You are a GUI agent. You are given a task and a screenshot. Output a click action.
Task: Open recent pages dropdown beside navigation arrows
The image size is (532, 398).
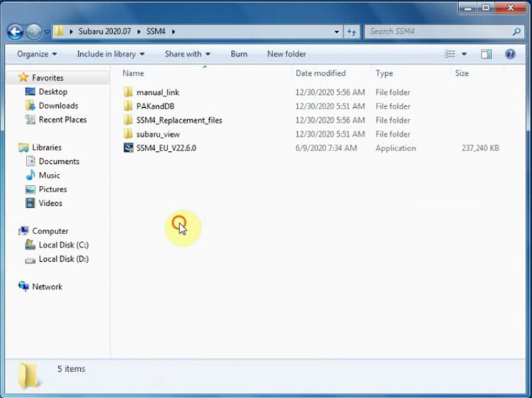[47, 32]
